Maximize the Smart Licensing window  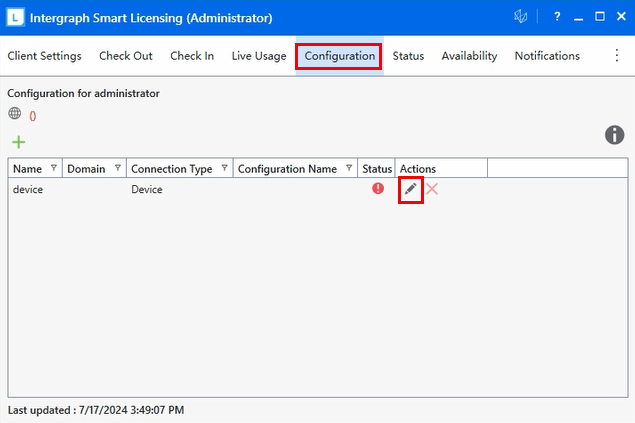[599, 17]
